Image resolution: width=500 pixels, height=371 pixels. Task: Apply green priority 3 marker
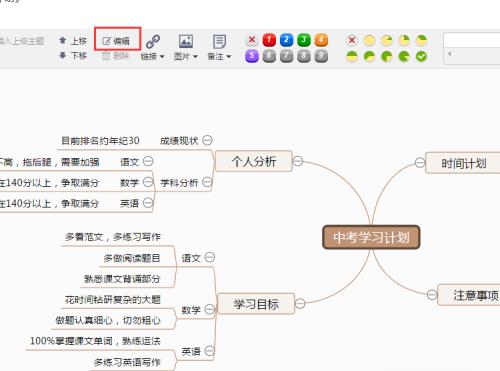pos(304,40)
